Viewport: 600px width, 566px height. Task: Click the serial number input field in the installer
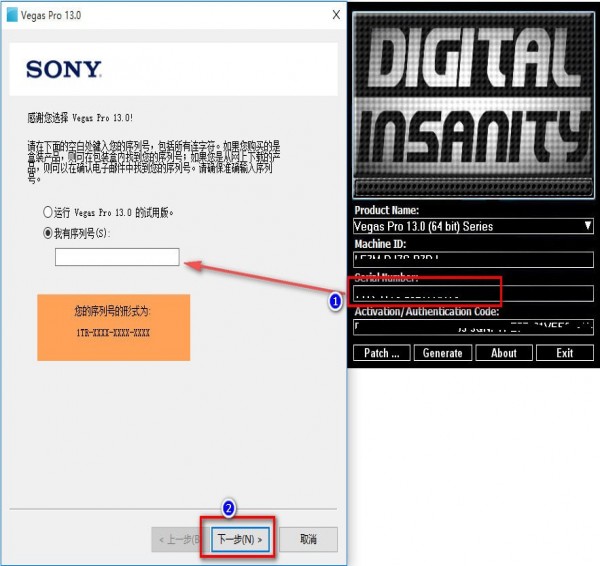pyautogui.click(x=117, y=257)
